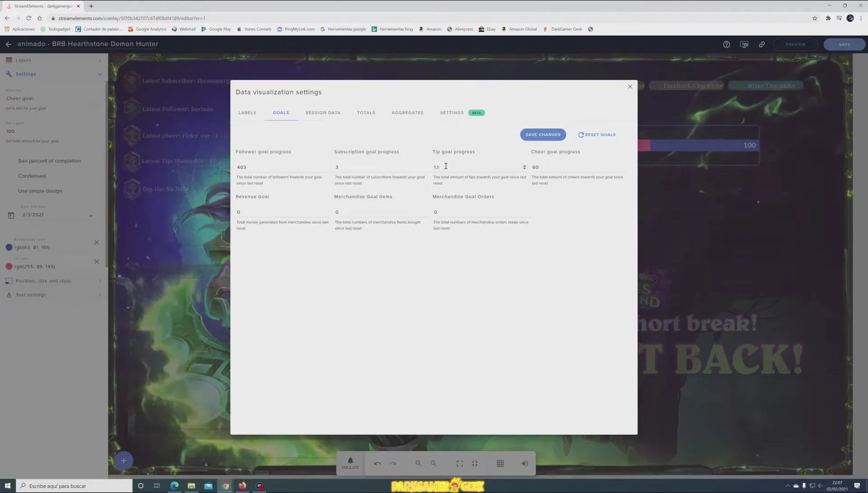868x493 pixels.
Task: Reload the browser page
Action: [28, 18]
